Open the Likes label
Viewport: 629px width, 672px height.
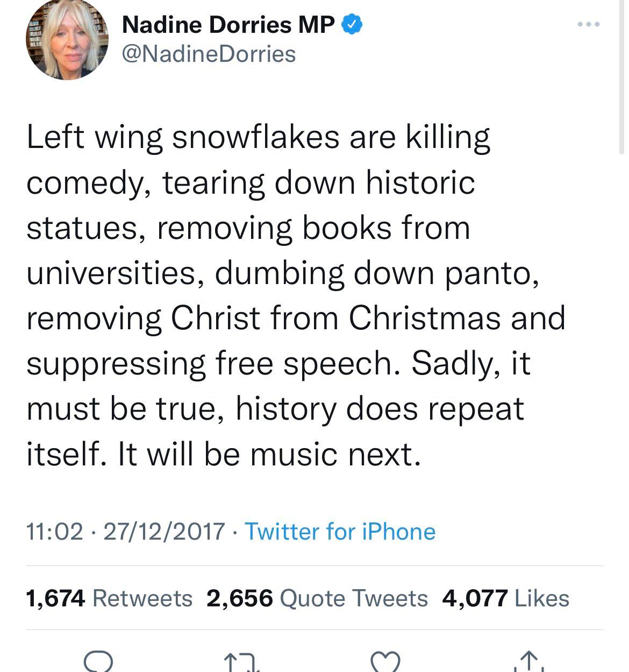542,598
